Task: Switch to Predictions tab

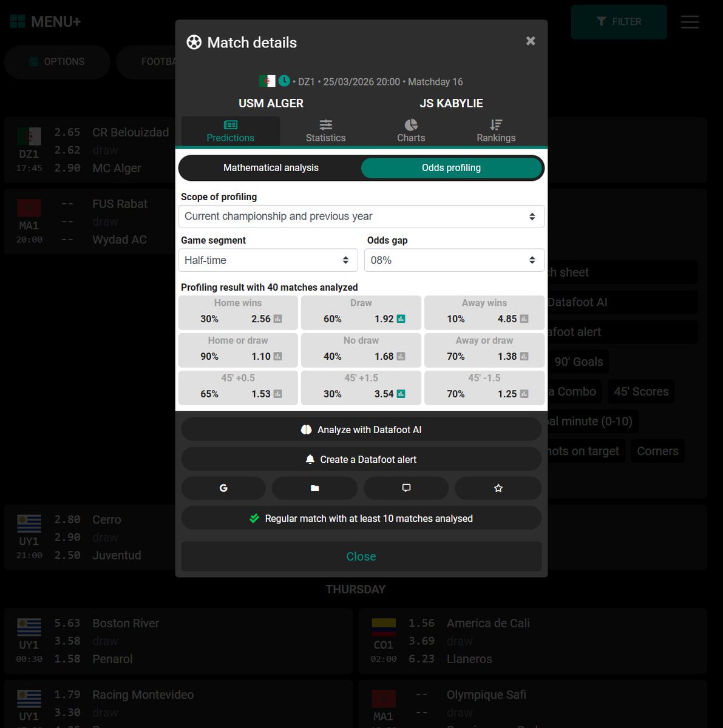Action: coord(231,131)
